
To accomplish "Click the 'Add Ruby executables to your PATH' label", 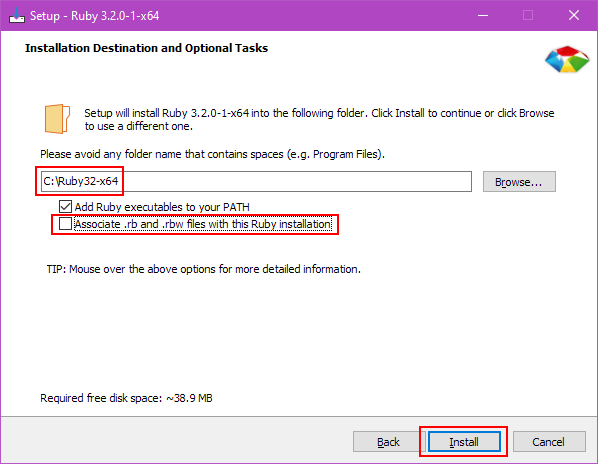I will point(162,207).
